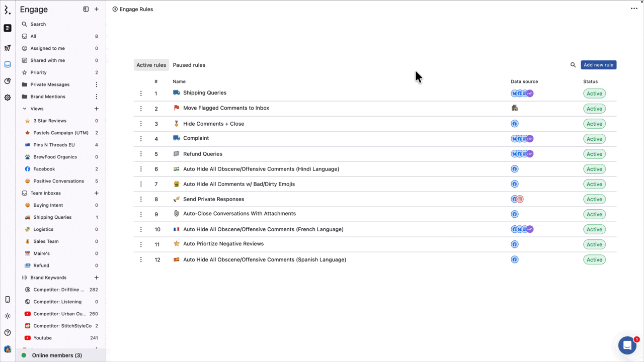Image resolution: width=644 pixels, height=362 pixels.
Task: Open the mobile device icon in left rail
Action: (8, 300)
